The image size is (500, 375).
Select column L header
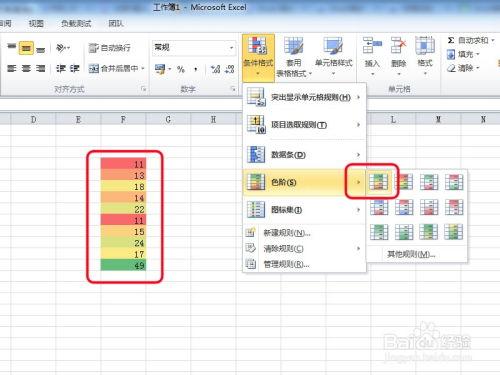pyautogui.click(x=393, y=119)
